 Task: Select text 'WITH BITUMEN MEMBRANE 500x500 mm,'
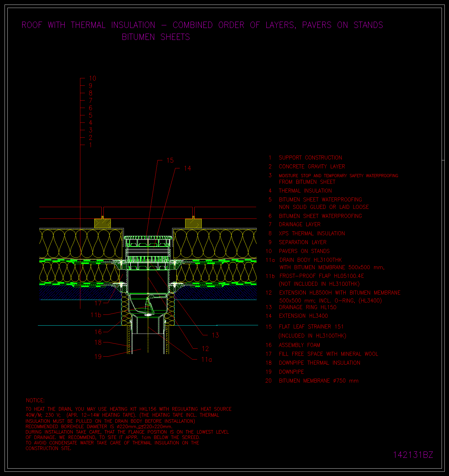pyautogui.click(x=332, y=267)
